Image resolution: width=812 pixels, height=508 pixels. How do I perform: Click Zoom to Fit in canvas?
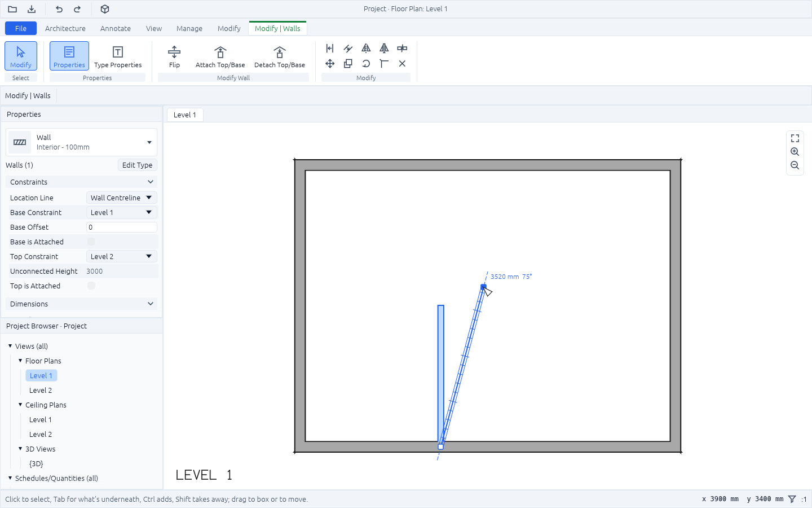(795, 138)
